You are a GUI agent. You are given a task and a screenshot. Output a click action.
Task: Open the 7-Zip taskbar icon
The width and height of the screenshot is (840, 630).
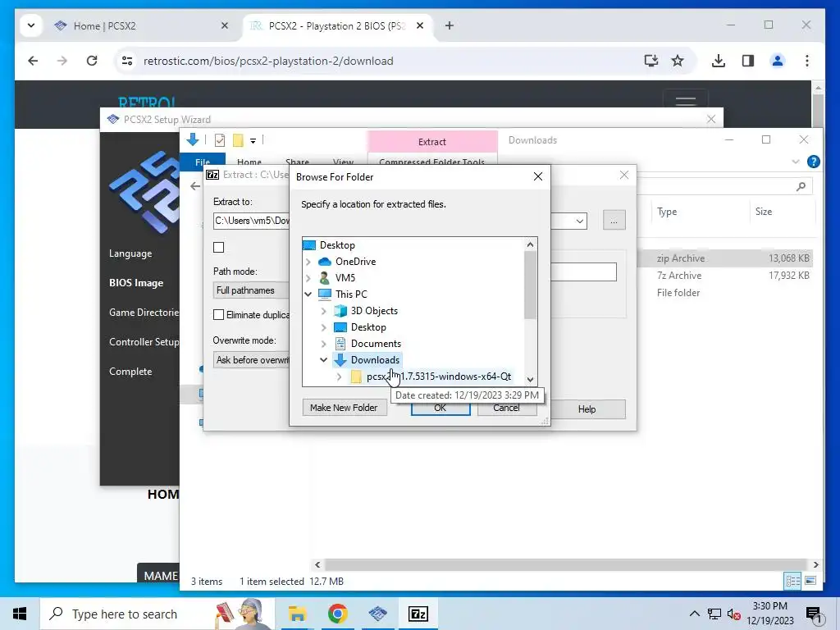(x=418, y=614)
